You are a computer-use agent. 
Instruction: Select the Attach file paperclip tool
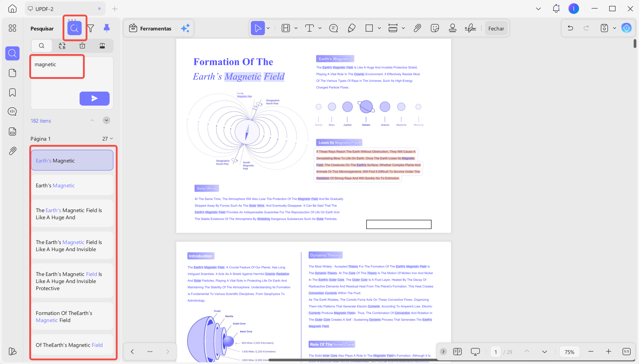(x=417, y=28)
